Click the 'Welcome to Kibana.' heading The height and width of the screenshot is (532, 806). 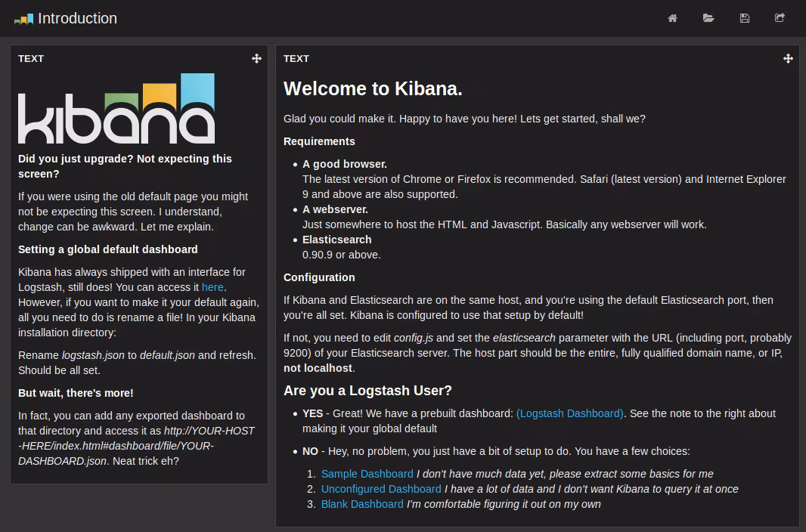(373, 88)
